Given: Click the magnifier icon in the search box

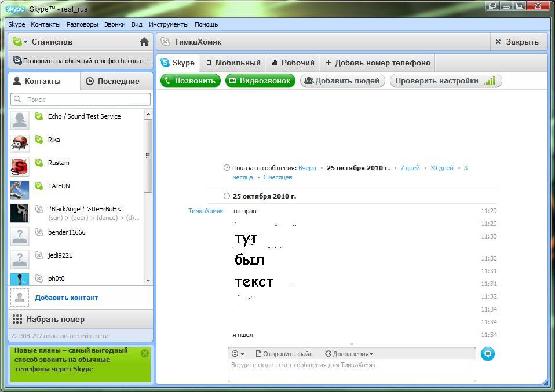Looking at the screenshot, I should (x=17, y=100).
